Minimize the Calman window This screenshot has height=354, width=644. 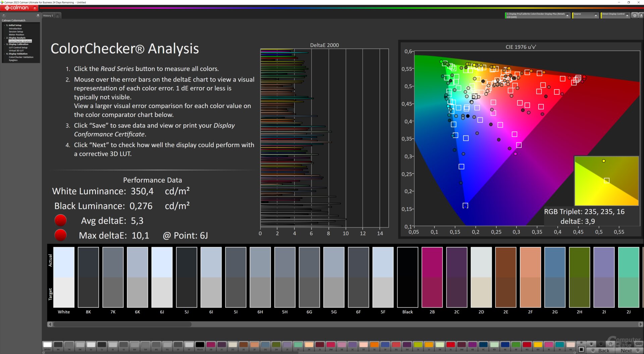[619, 2]
